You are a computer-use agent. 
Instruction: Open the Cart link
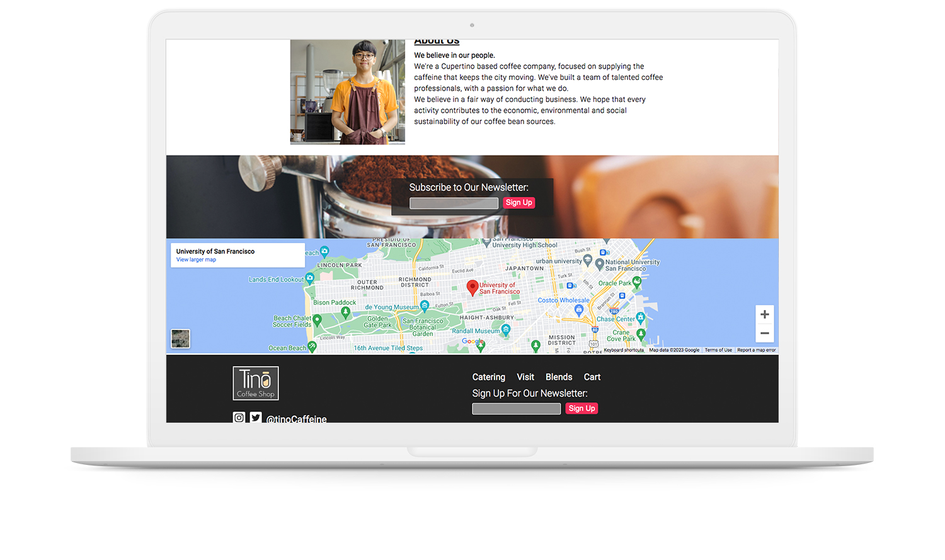point(592,377)
